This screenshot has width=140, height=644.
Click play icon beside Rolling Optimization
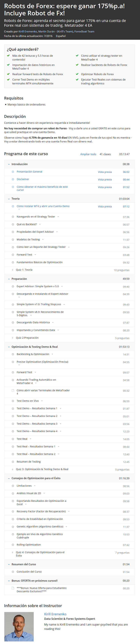(13, 545)
